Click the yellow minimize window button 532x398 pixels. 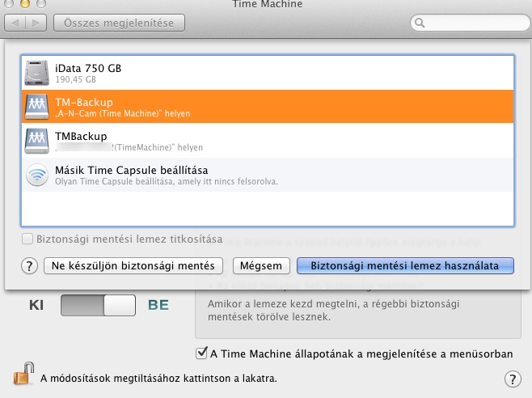tap(25, 3)
